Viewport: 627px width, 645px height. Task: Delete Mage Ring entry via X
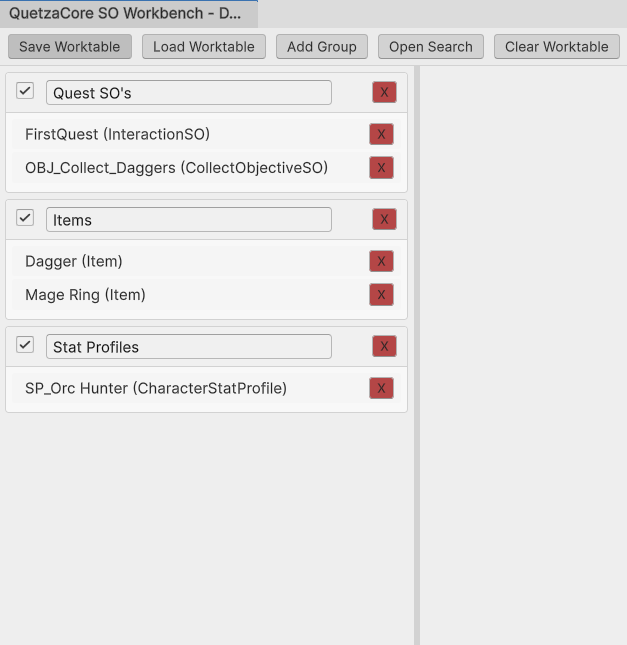381,295
